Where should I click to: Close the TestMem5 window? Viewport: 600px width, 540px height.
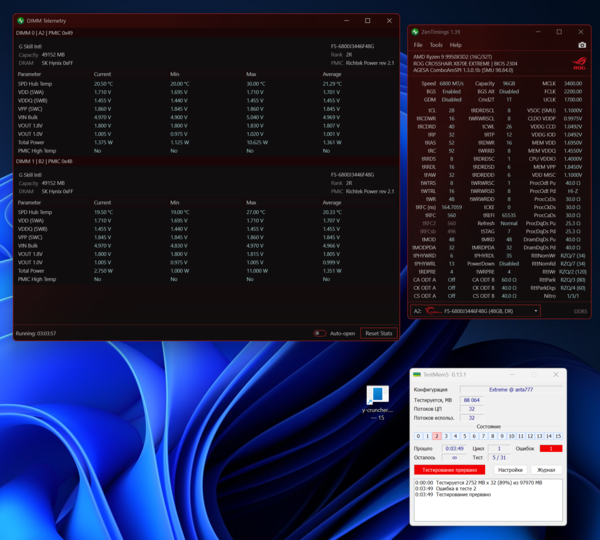pos(556,374)
